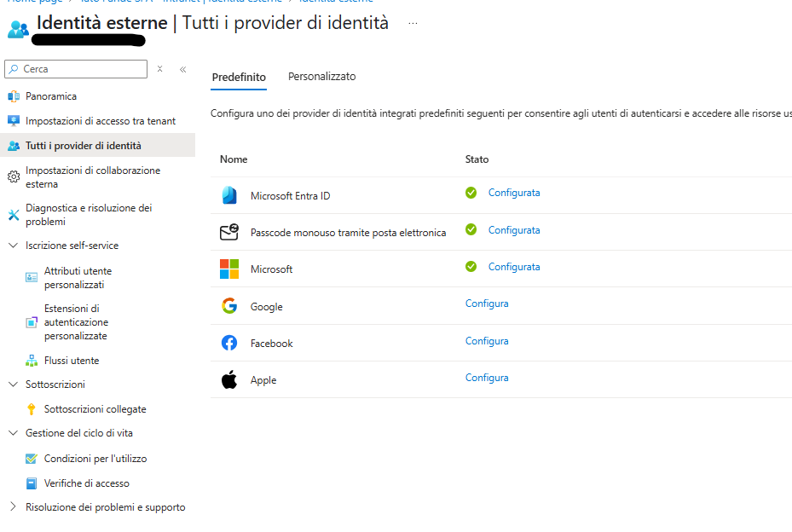Image resolution: width=792 pixels, height=532 pixels.
Task: Click the email passcode envelope icon
Action: tap(229, 232)
